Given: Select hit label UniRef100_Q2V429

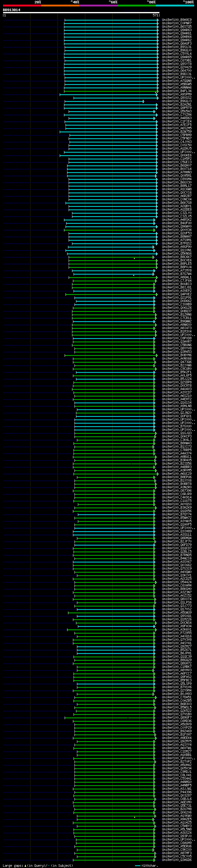Looking at the screenshot, I should 176,67.
